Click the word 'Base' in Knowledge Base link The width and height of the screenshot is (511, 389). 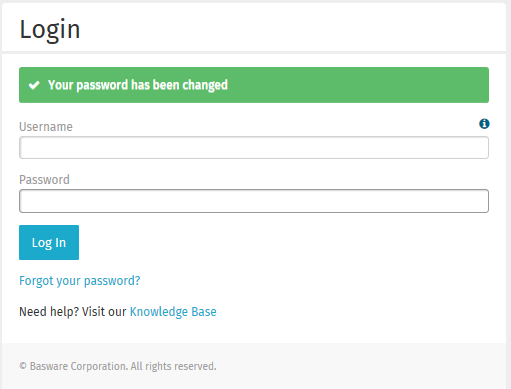point(204,312)
